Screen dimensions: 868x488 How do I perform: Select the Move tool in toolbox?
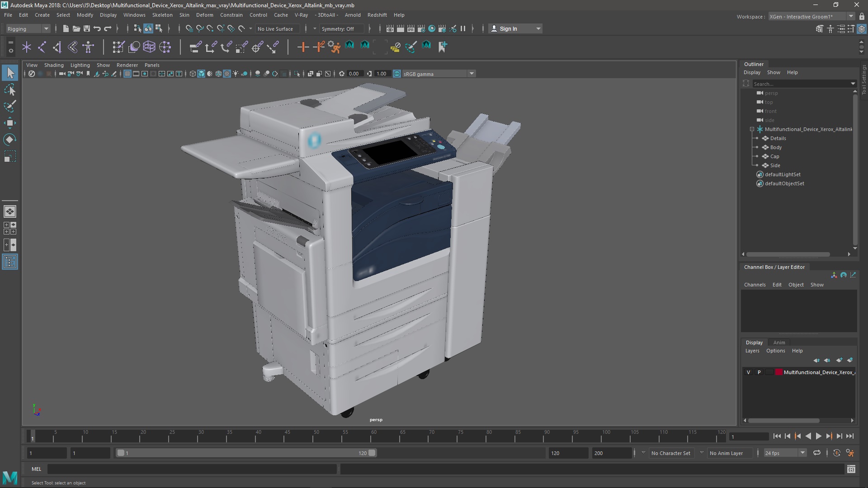10,123
